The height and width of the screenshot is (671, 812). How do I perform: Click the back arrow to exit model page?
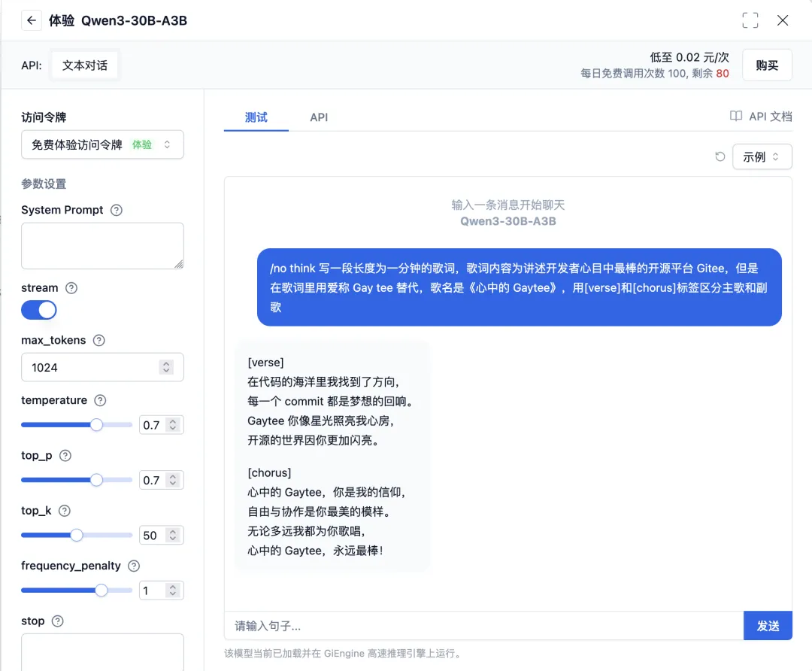click(30, 20)
